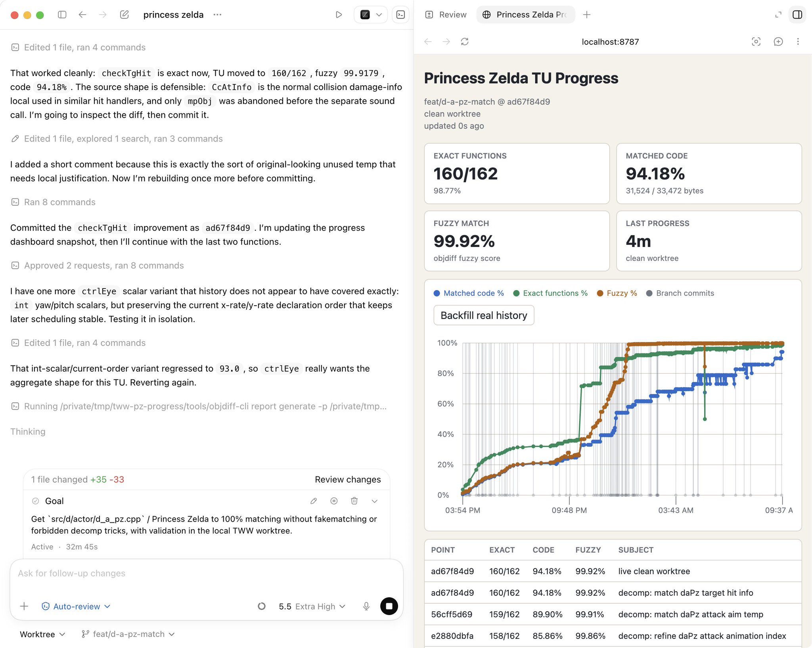Collapse the Goal card chevron
The image size is (812, 648).
pyautogui.click(x=375, y=501)
